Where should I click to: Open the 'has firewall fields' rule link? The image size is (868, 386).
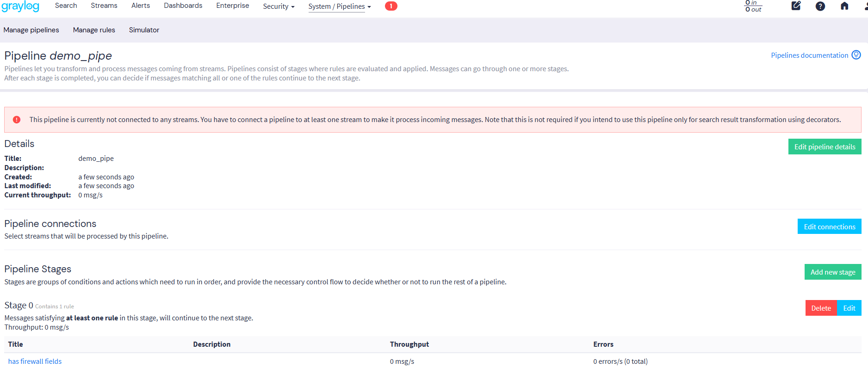pyautogui.click(x=35, y=361)
